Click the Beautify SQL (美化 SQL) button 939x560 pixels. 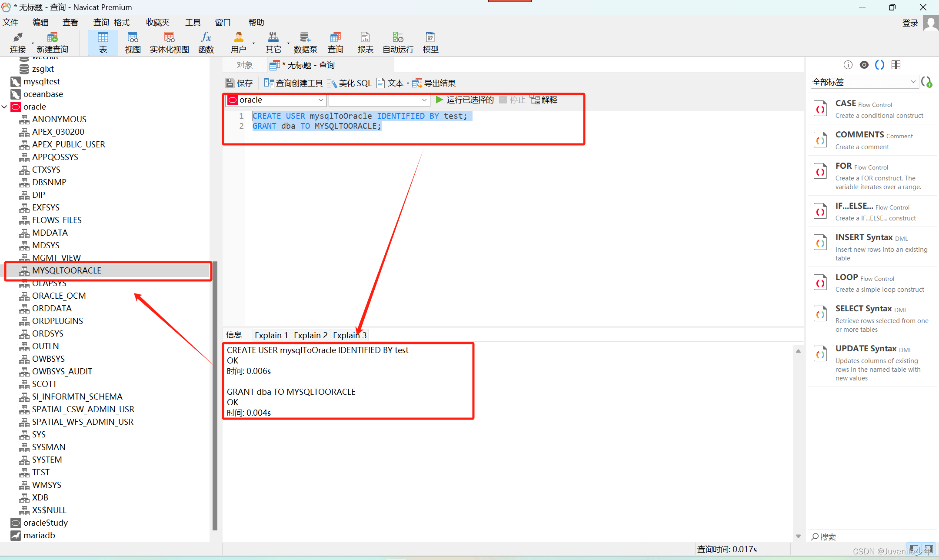(x=350, y=83)
